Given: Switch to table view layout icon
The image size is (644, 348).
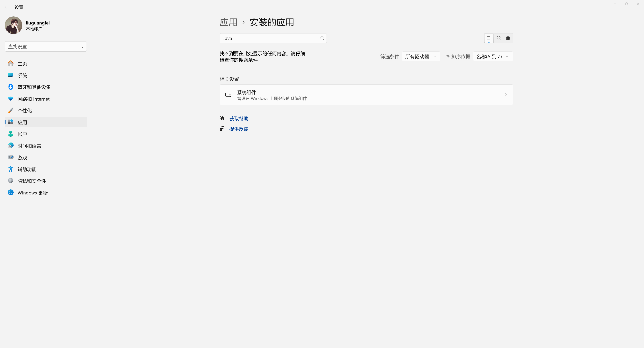Looking at the screenshot, I should (508, 38).
